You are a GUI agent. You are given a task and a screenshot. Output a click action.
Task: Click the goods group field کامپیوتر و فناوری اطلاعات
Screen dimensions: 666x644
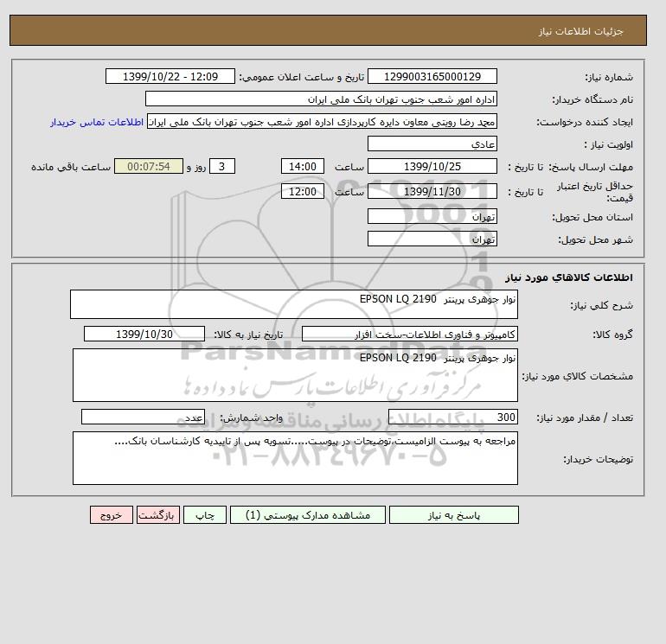409,334
